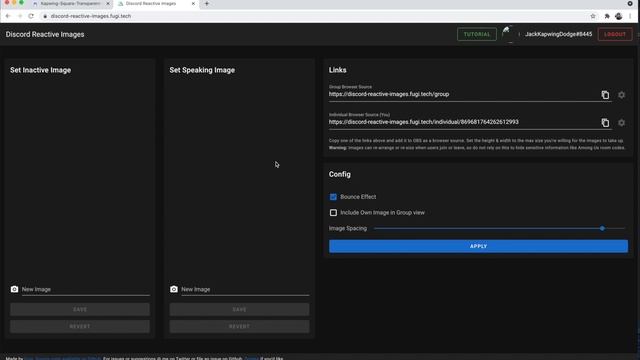Click the JackKapwingDodge#8445 username
The image size is (640, 360).
coord(558,34)
